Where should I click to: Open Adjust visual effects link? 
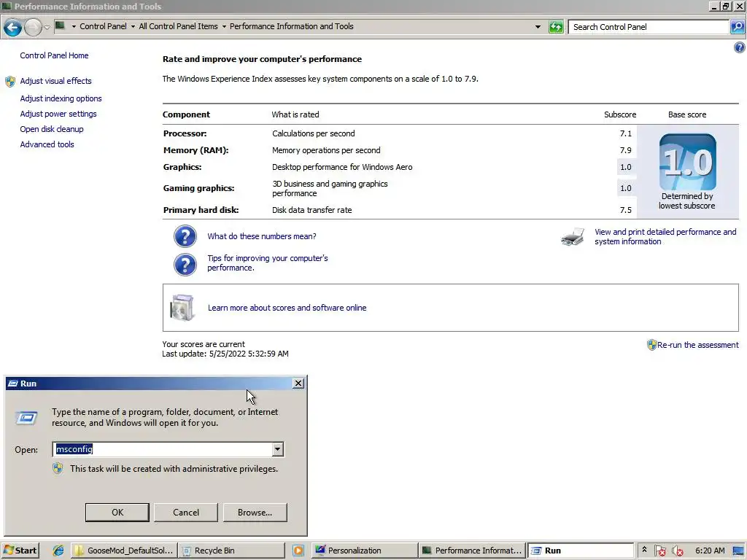[x=55, y=81]
